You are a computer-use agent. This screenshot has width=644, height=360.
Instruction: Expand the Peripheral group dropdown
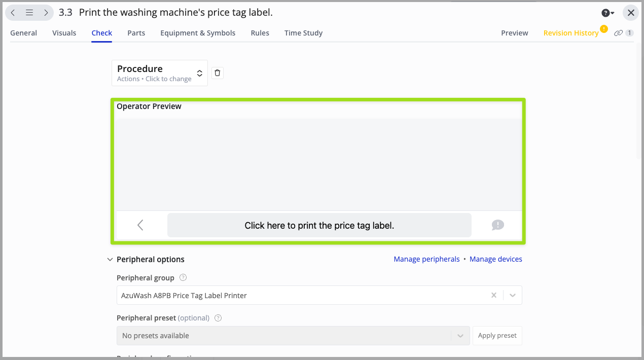pos(513,295)
